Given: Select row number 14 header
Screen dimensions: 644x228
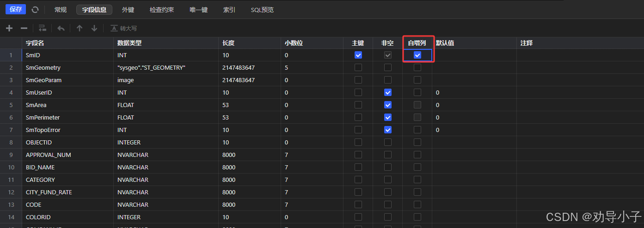Looking at the screenshot, I should [11, 217].
